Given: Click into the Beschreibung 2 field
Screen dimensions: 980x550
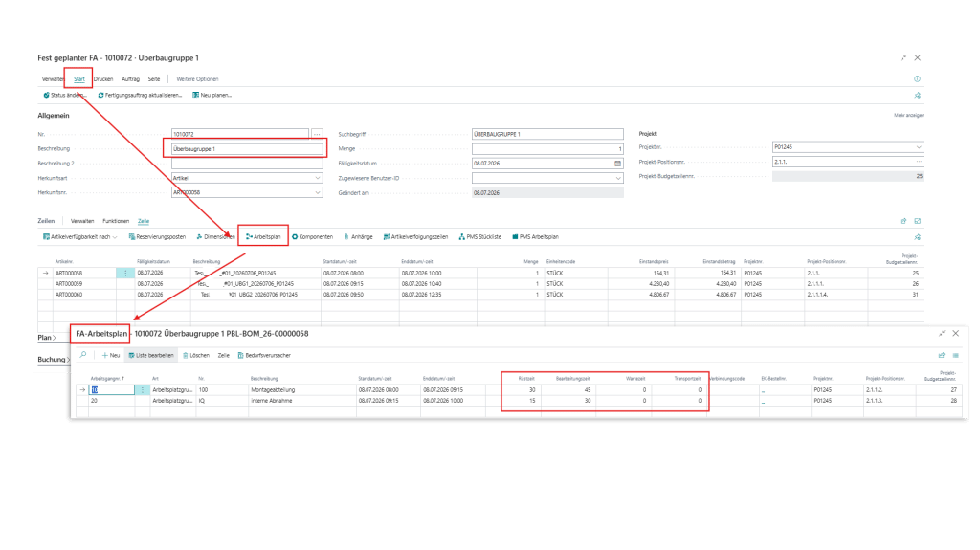Looking at the screenshot, I should (x=247, y=164).
